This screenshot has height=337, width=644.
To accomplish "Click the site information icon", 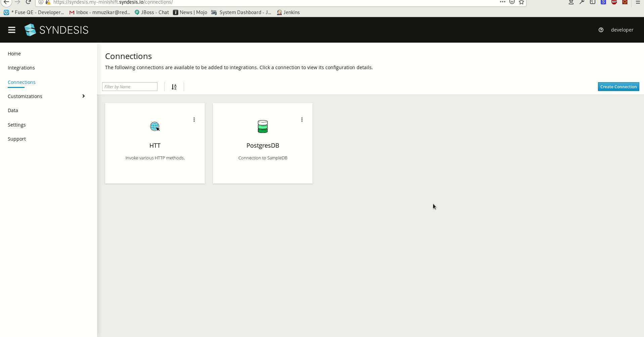I will coord(41,2).
